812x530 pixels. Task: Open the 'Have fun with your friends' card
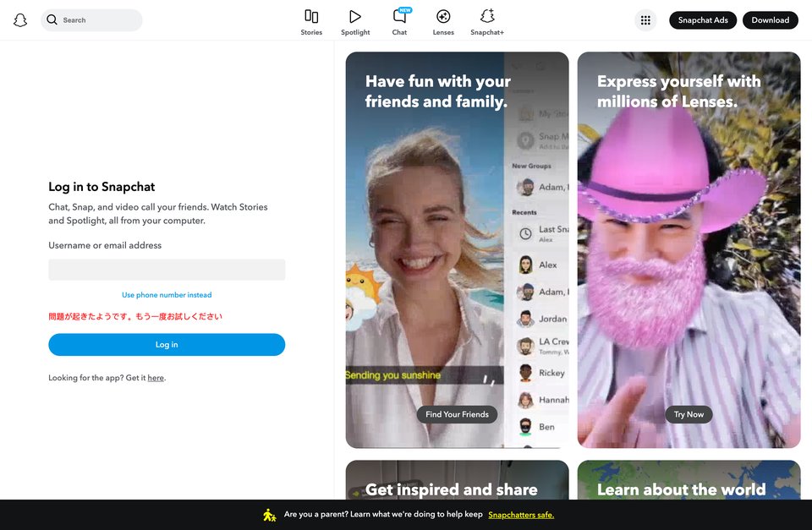(x=458, y=250)
